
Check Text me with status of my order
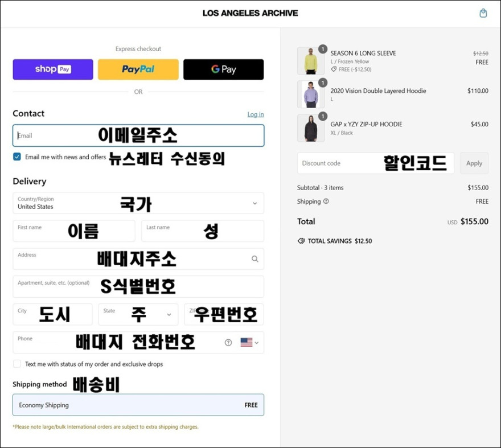[x=17, y=364]
